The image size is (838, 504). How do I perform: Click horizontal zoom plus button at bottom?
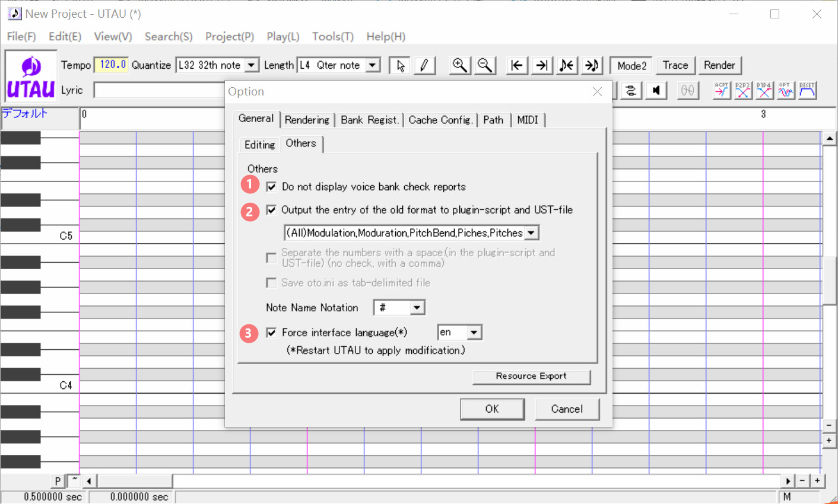tap(817, 481)
